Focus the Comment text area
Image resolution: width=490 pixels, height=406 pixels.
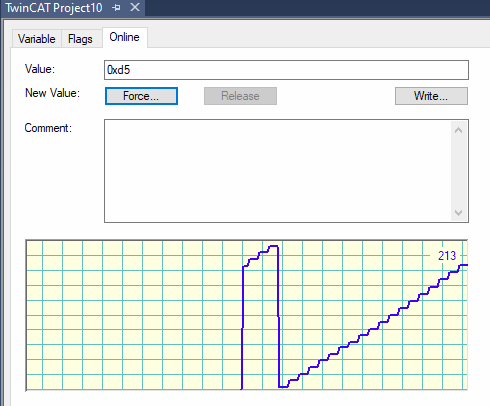point(278,171)
